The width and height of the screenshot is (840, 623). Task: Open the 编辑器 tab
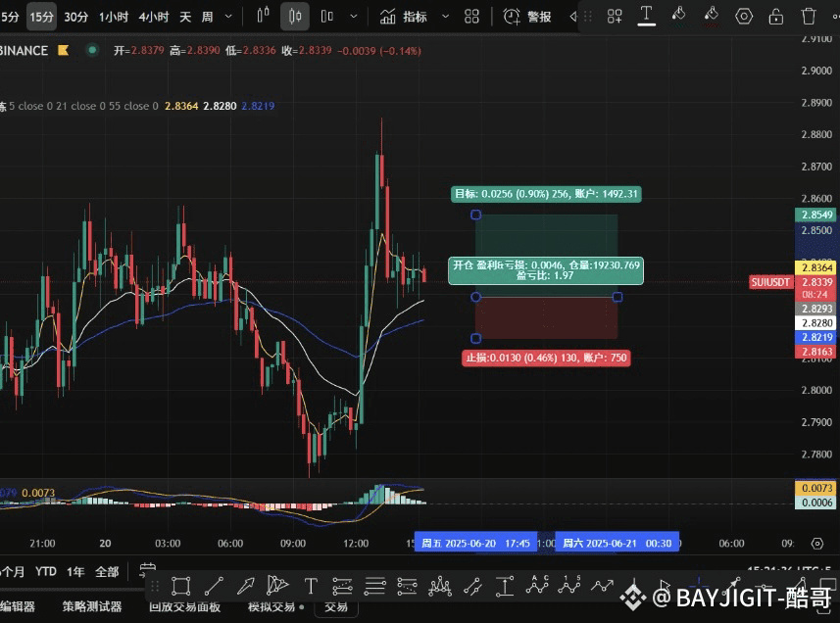click(18, 606)
